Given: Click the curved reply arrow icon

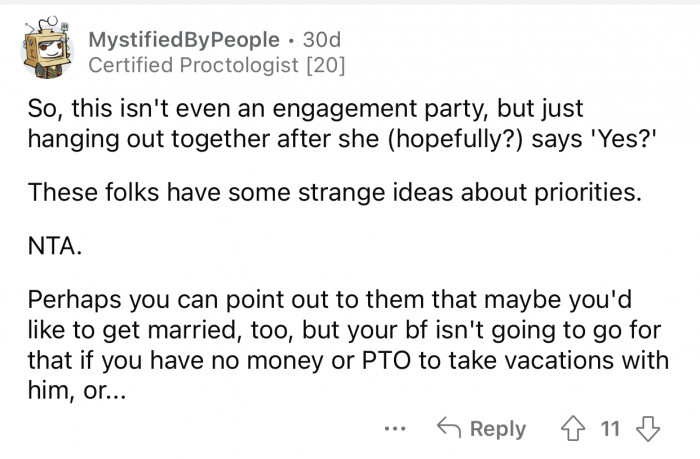Looking at the screenshot, I should coord(450,429).
